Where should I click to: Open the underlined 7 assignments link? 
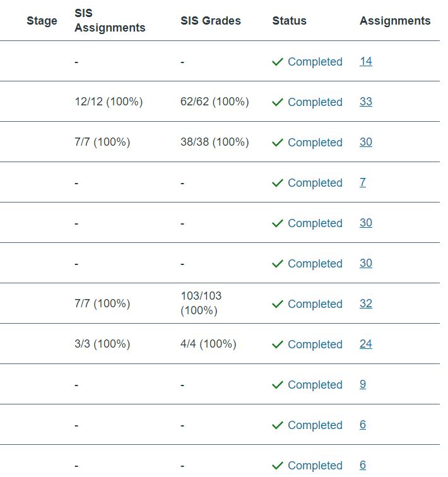(363, 183)
